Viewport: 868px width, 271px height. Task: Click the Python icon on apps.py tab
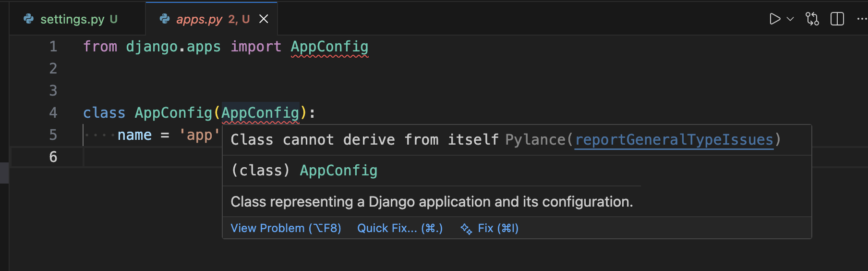click(x=165, y=19)
